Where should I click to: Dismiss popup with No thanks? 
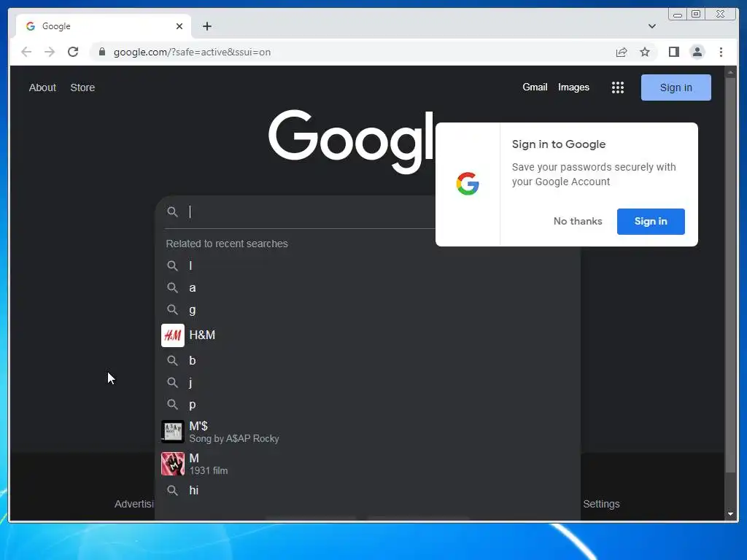pos(578,222)
